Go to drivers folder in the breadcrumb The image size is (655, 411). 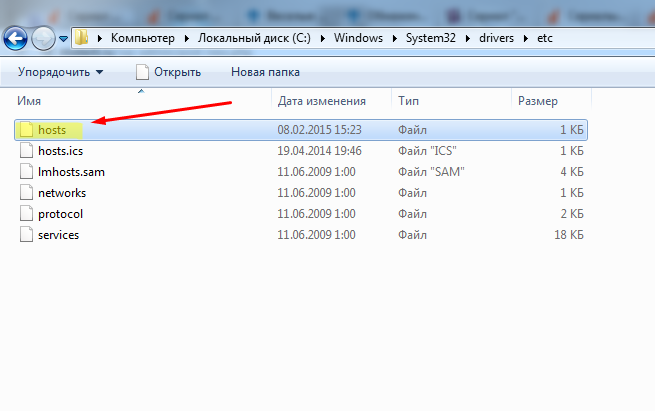(497, 38)
